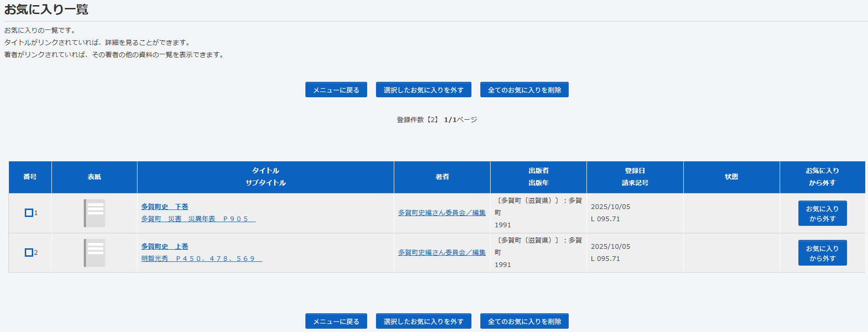Click the bottom 選択したお気に入りを外す button

423,321
